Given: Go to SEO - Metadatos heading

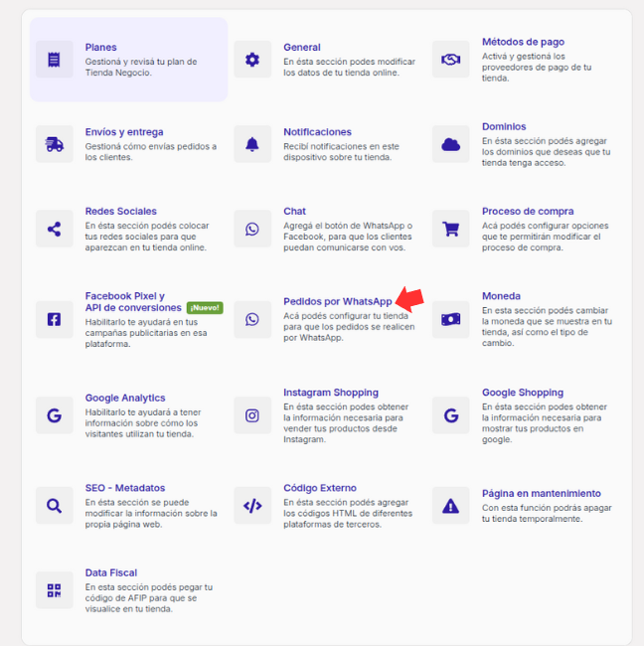Looking at the screenshot, I should tap(125, 488).
